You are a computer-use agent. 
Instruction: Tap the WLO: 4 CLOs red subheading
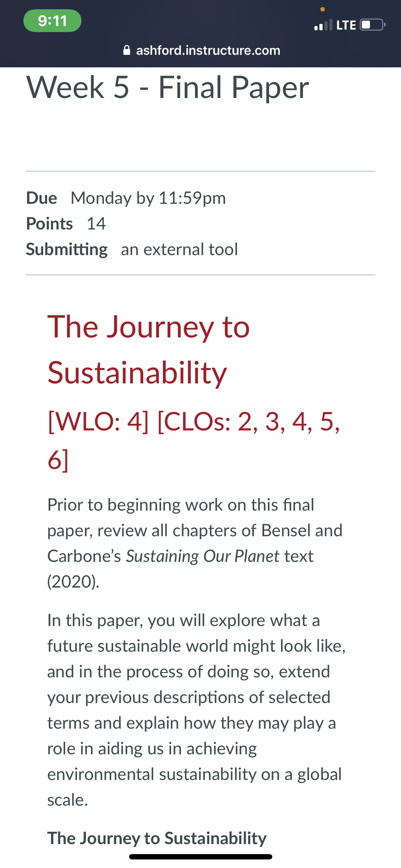tap(194, 440)
